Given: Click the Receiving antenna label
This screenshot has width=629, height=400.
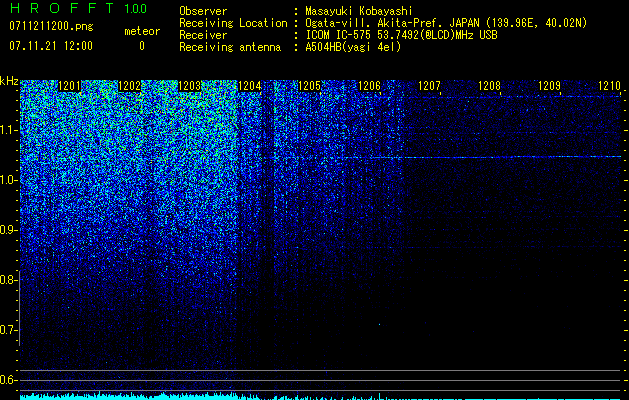Looking at the screenshot, I should 230,47.
